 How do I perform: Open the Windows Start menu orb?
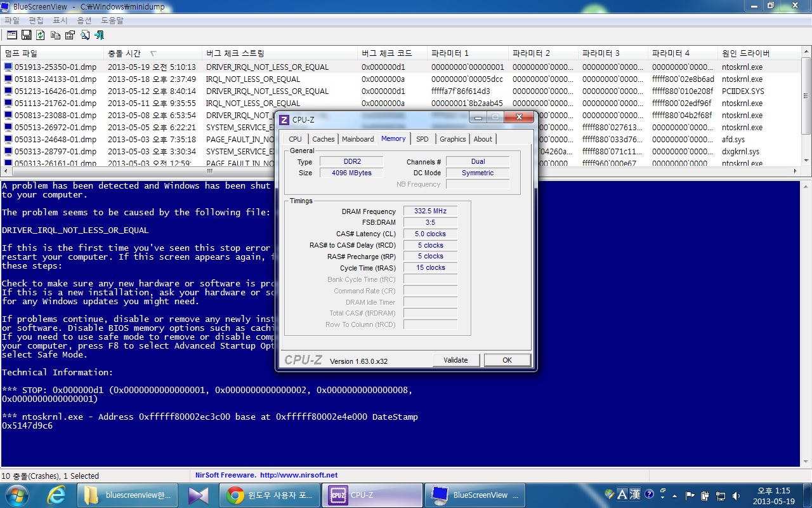tap(16, 495)
